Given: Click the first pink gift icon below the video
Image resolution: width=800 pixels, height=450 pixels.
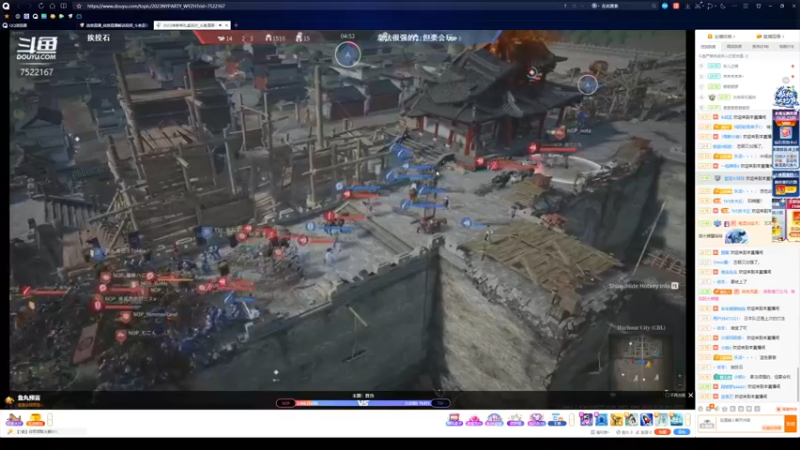Looking at the screenshot, I should pyautogui.click(x=454, y=420).
